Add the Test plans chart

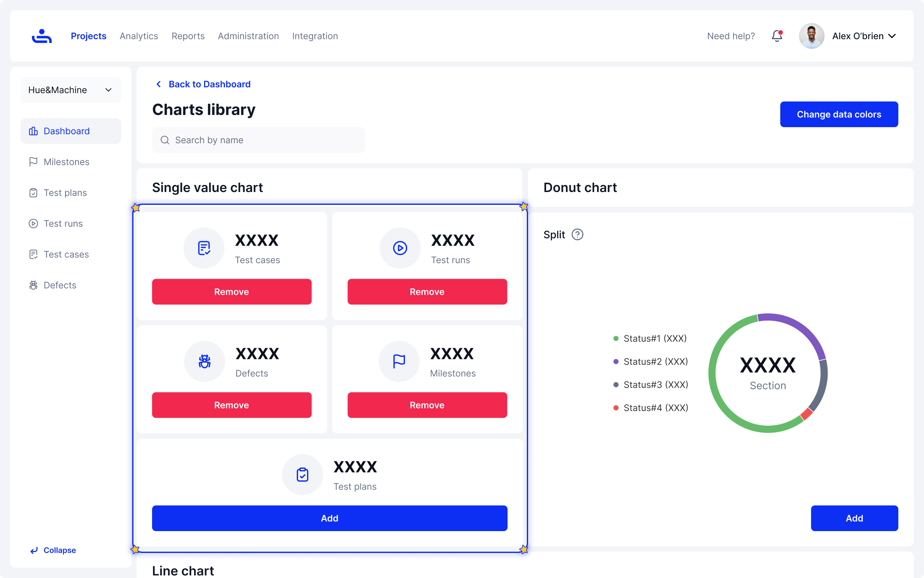pos(329,518)
